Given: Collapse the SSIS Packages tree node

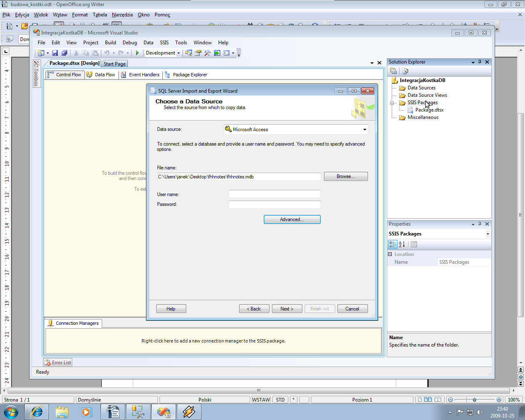Looking at the screenshot, I should [392, 103].
